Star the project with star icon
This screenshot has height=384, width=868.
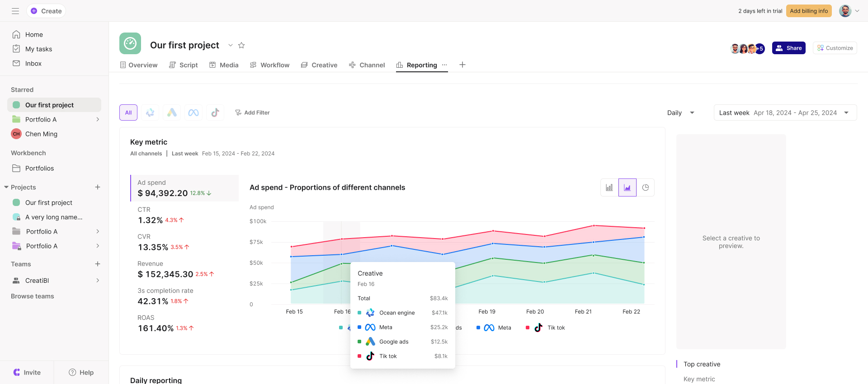(x=241, y=45)
